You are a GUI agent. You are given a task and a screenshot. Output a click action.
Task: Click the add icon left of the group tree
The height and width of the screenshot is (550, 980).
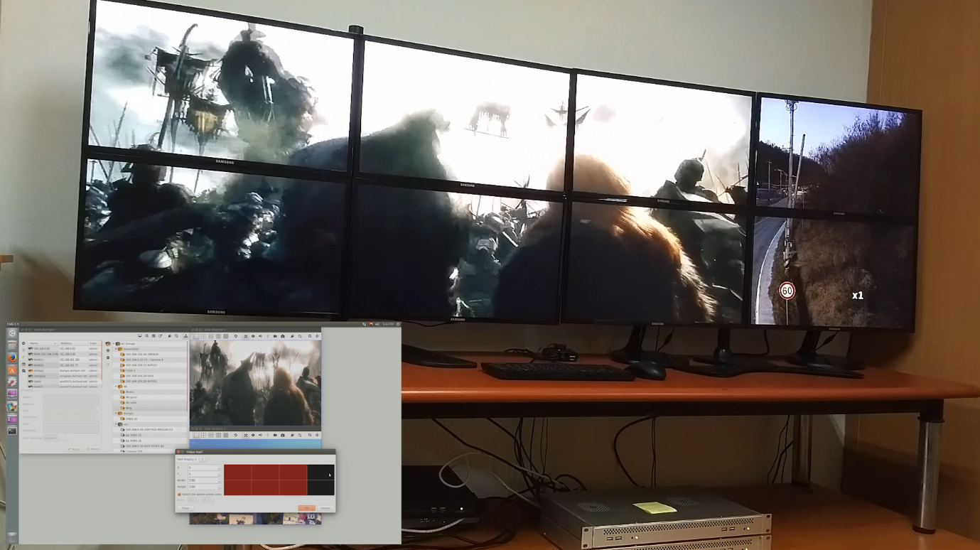click(x=108, y=350)
